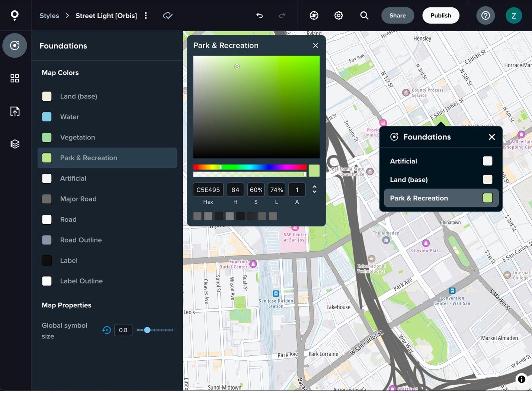Image resolution: width=532 pixels, height=393 pixels.
Task: Open the settings gear in the top bar
Action: (x=339, y=16)
